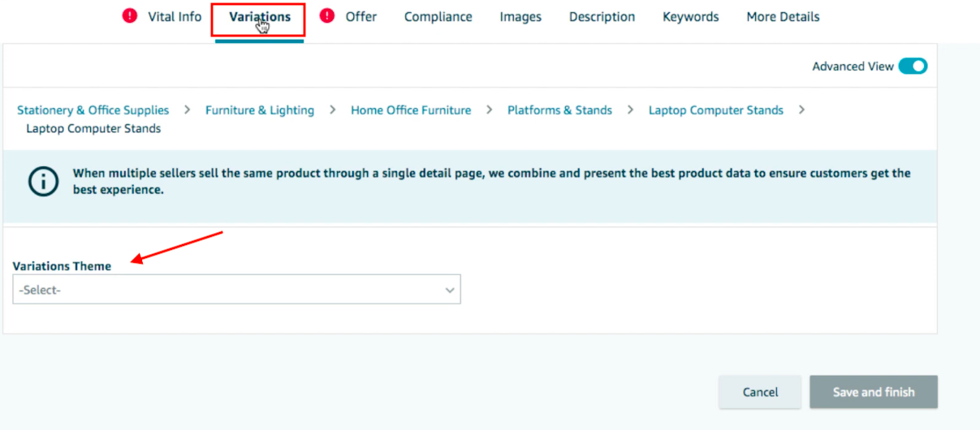Image resolution: width=980 pixels, height=430 pixels.
Task: Click chevron after Laptop Computer Stands link
Action: pos(802,110)
